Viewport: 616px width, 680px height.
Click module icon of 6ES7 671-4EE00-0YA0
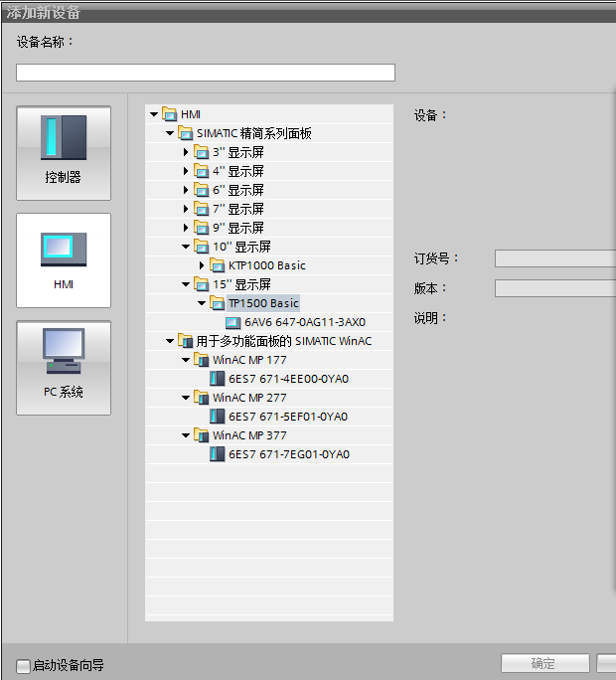click(x=218, y=379)
